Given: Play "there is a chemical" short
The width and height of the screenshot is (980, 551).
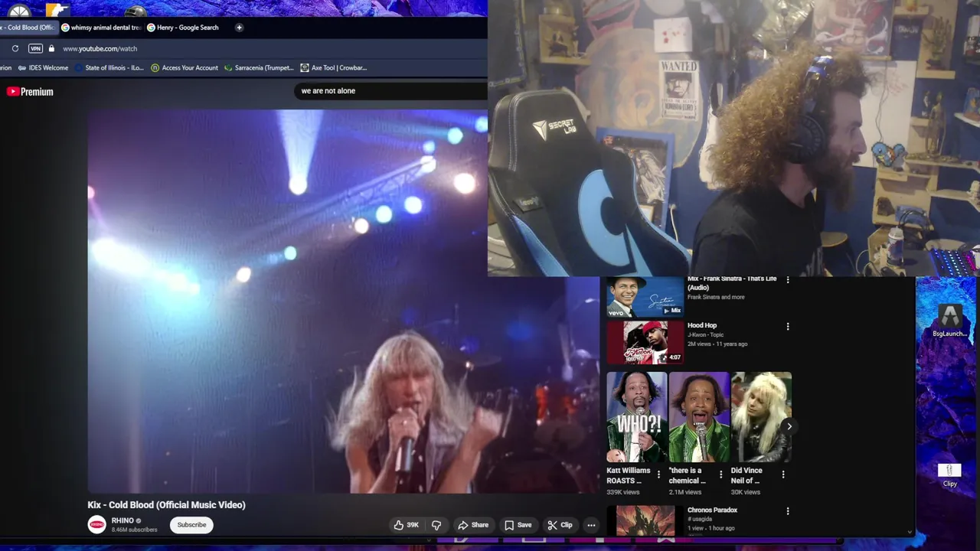Looking at the screenshot, I should click(x=699, y=417).
